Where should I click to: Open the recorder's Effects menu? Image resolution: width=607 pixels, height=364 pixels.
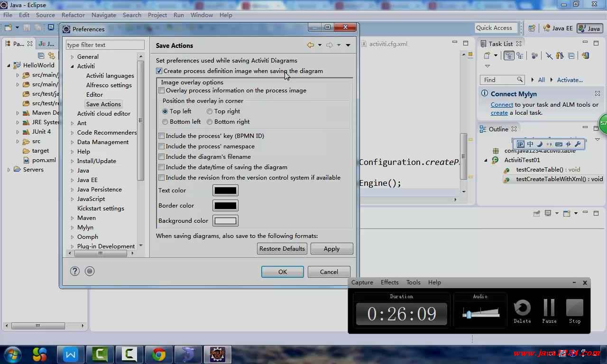[x=389, y=282]
